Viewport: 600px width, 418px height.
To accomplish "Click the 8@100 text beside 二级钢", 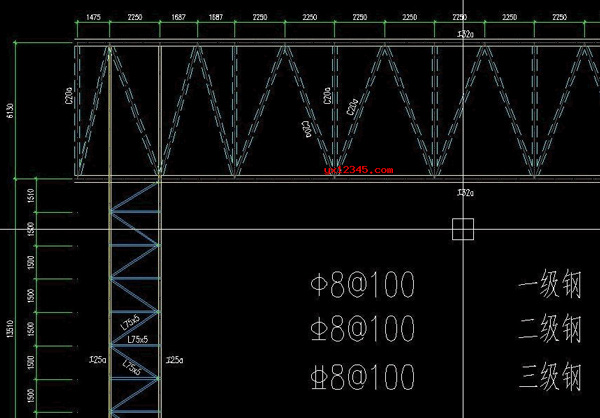I will [x=372, y=329].
